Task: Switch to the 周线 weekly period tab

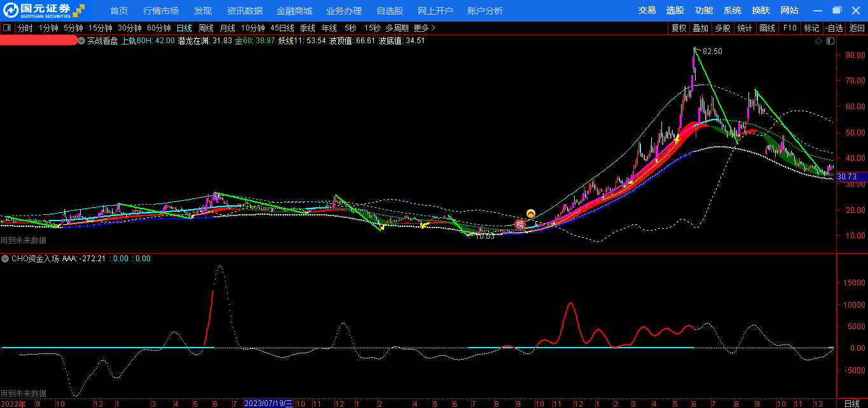Action: [206, 28]
